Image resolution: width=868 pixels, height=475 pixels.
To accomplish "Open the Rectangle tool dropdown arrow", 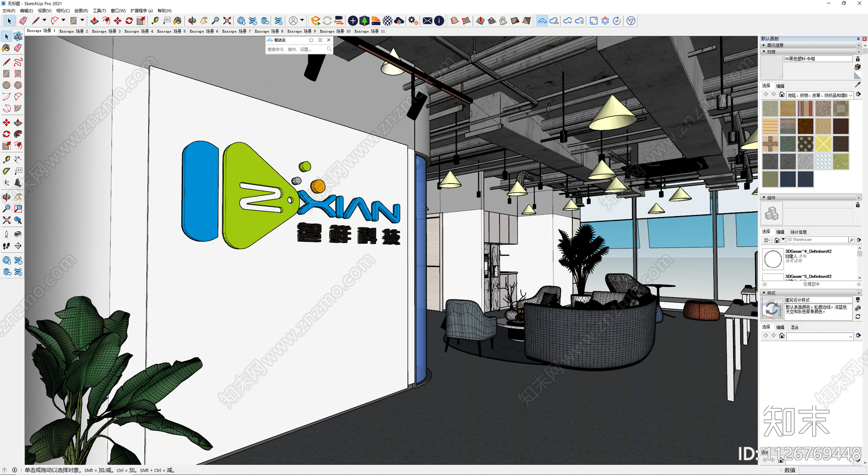I will pyautogui.click(x=82, y=20).
